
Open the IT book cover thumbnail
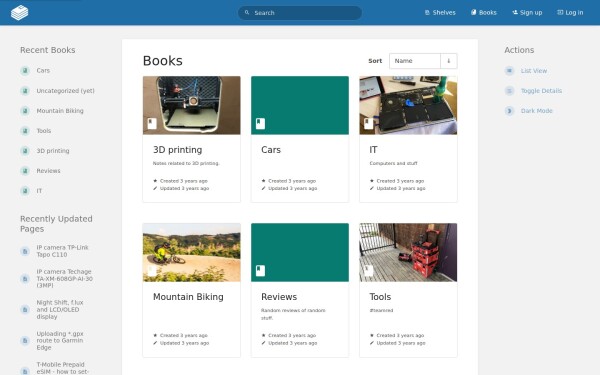coord(408,105)
